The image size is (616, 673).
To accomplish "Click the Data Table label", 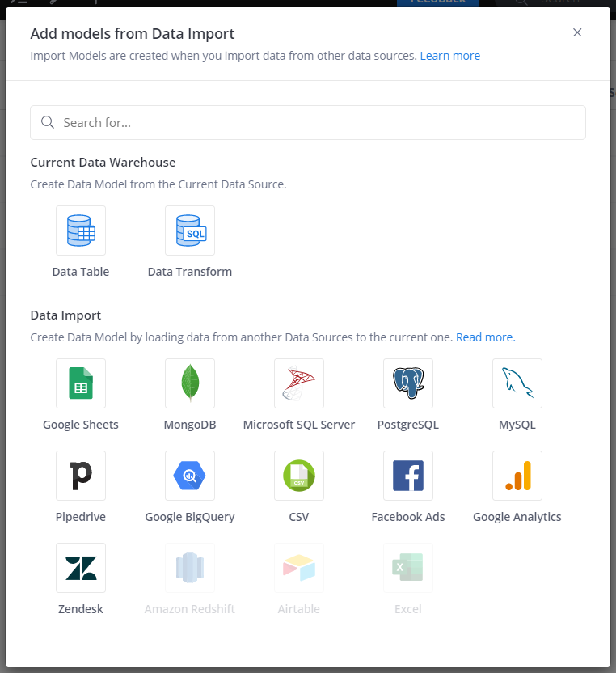I will point(81,272).
